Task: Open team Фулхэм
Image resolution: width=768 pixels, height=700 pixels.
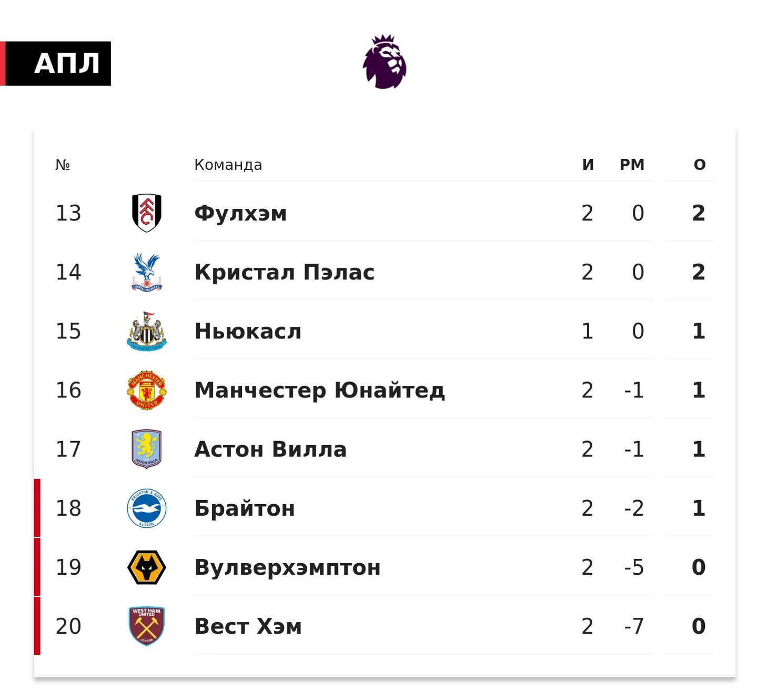Action: point(240,213)
